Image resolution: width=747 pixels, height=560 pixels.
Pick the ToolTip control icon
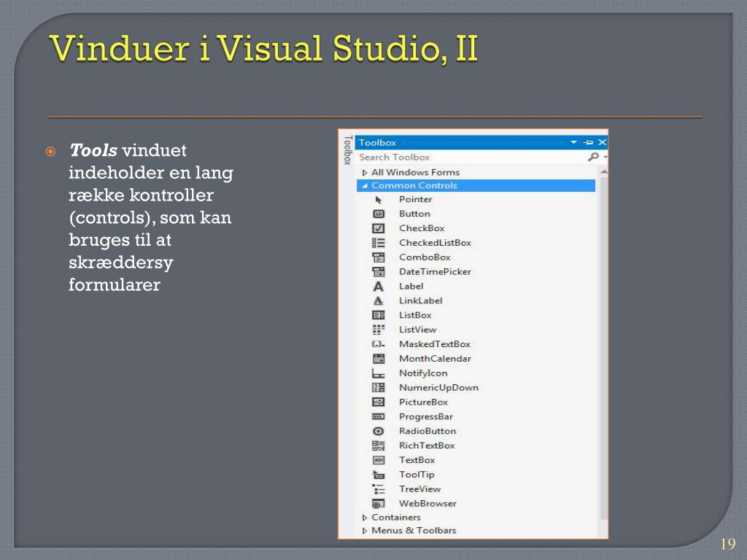pyautogui.click(x=379, y=475)
